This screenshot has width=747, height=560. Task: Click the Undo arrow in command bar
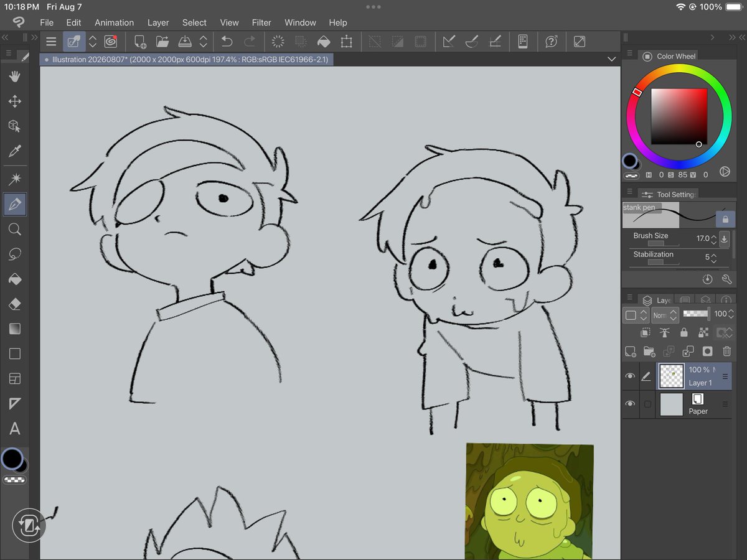coord(227,42)
